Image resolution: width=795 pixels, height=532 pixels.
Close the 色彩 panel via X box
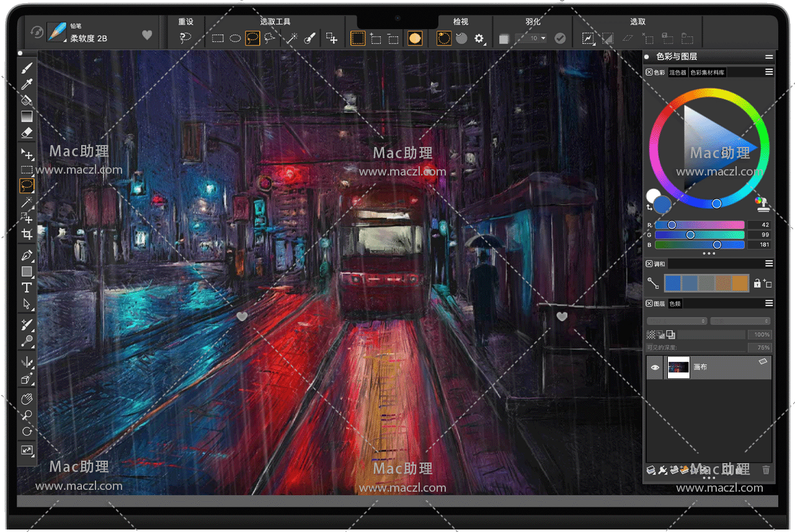pyautogui.click(x=649, y=73)
